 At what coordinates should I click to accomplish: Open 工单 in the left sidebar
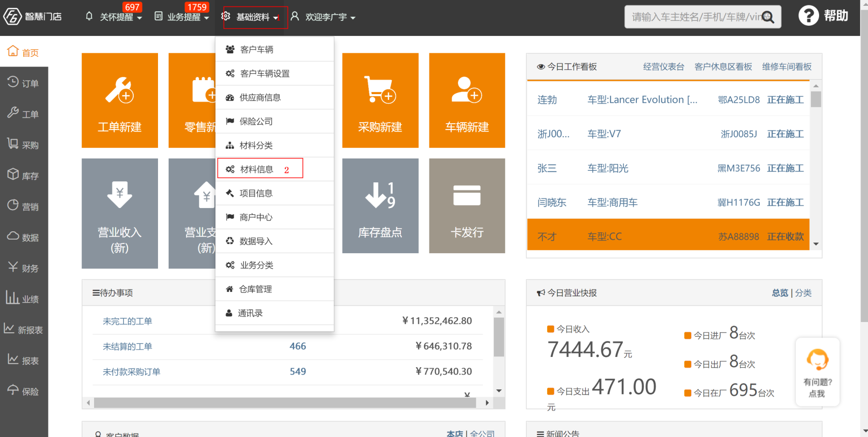point(24,113)
